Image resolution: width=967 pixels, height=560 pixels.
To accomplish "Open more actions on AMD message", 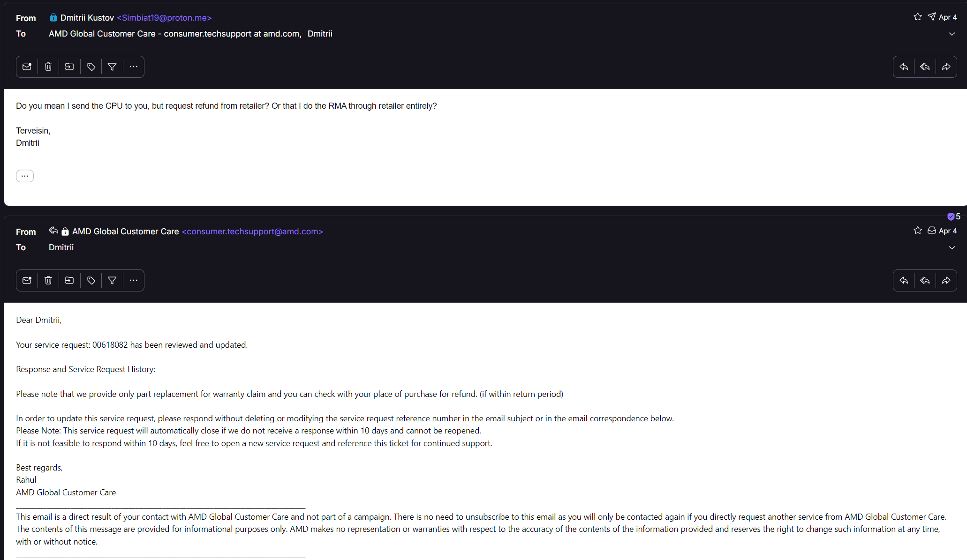I will 134,280.
